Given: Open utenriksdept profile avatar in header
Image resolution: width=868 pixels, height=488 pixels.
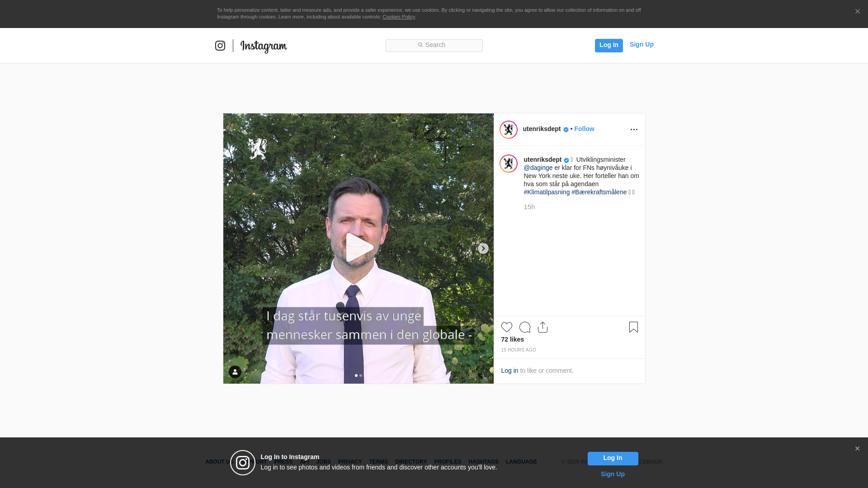Looking at the screenshot, I should [508, 130].
